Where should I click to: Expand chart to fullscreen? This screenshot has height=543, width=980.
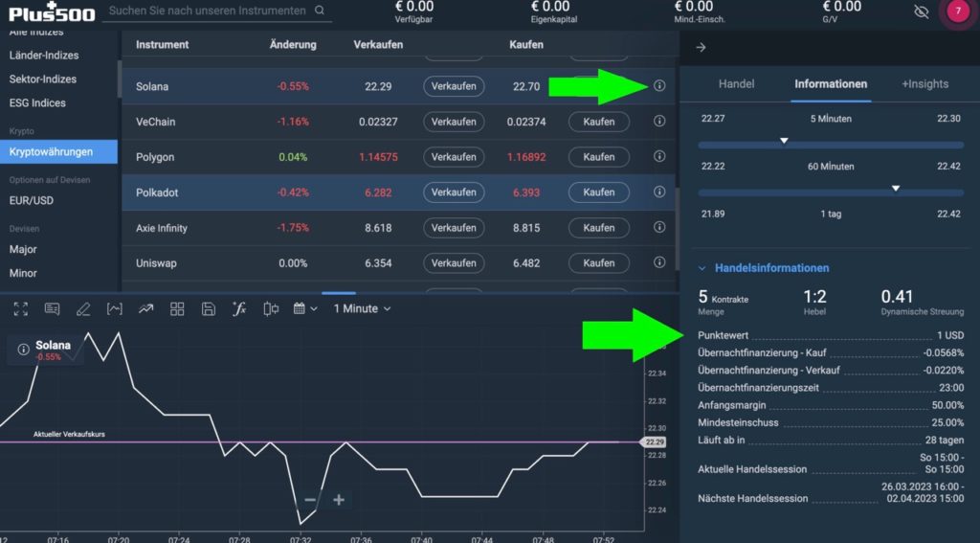[x=21, y=308]
